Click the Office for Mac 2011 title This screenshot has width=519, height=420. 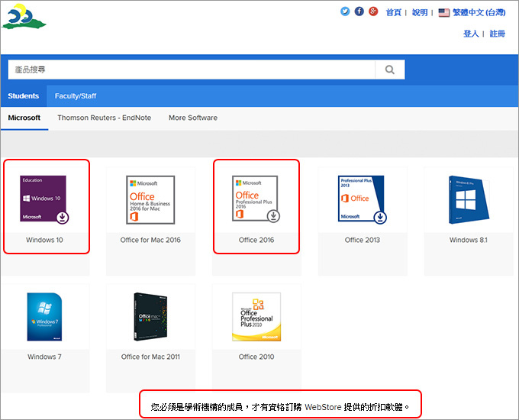tap(150, 357)
